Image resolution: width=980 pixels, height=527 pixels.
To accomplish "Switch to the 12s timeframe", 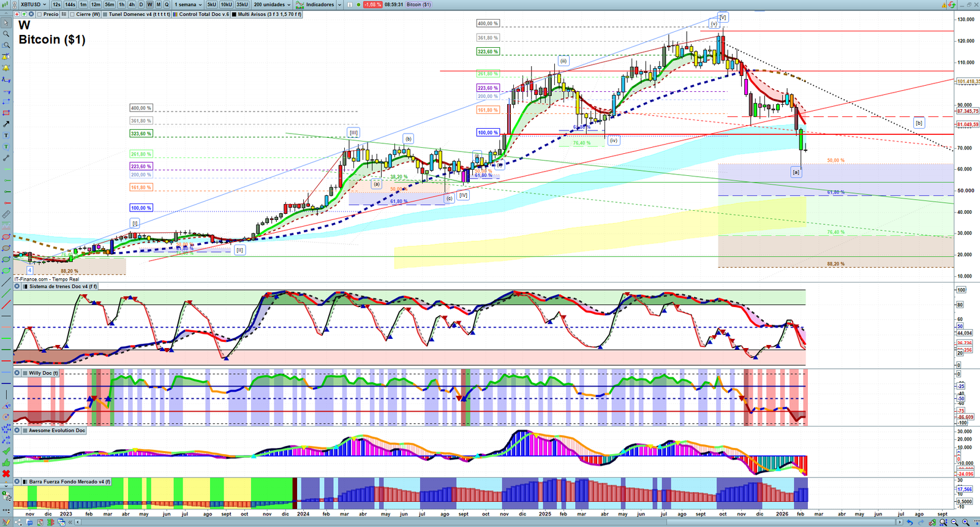I will (x=56, y=4).
